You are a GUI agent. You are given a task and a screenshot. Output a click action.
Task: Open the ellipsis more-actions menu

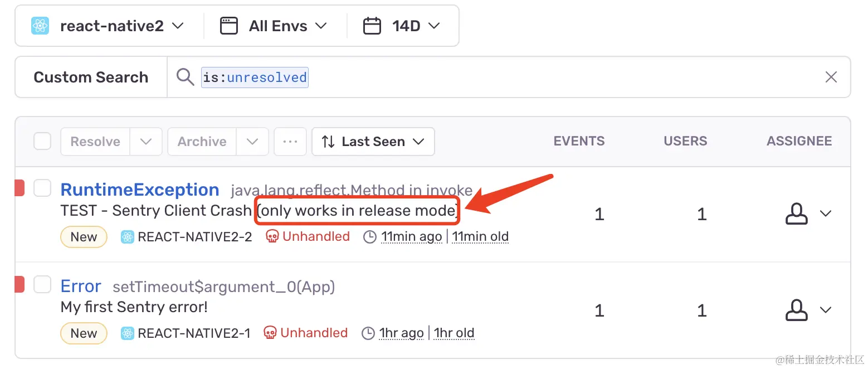click(x=290, y=142)
